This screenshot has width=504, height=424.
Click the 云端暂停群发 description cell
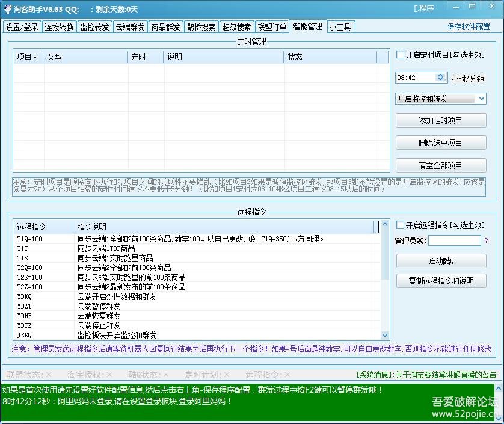pyautogui.click(x=99, y=306)
